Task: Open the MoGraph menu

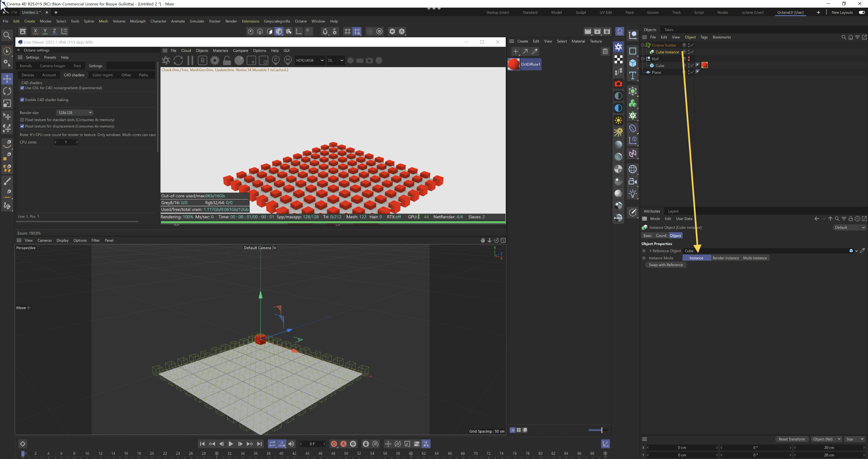Action: coord(138,21)
